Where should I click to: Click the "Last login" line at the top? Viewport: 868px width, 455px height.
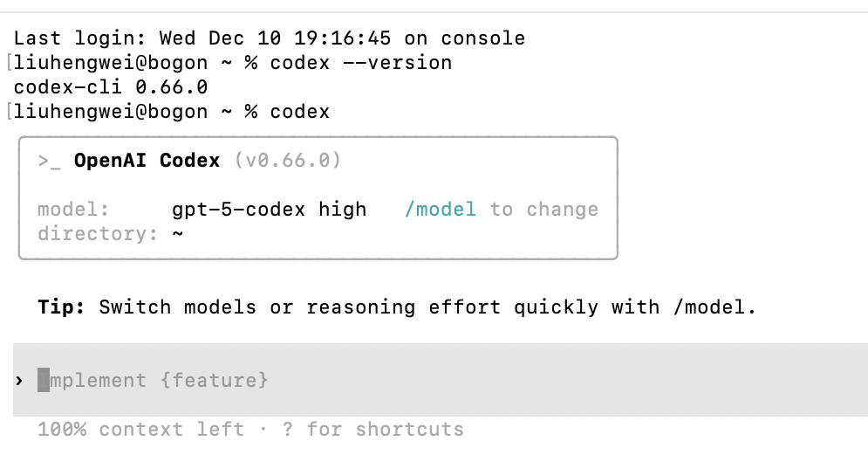point(270,38)
